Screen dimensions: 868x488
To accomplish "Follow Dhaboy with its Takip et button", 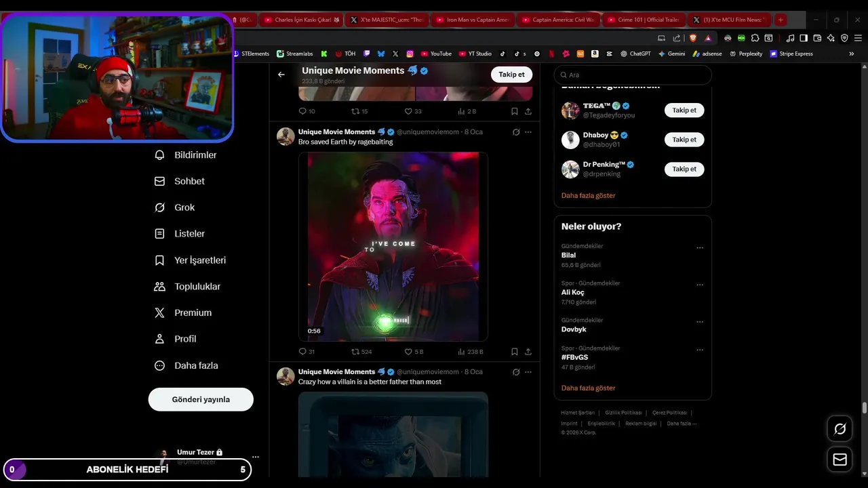I will [x=684, y=140].
